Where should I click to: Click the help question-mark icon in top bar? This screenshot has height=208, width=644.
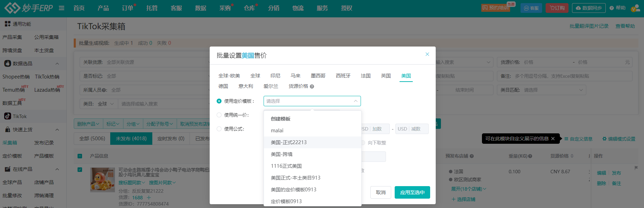click(612, 8)
